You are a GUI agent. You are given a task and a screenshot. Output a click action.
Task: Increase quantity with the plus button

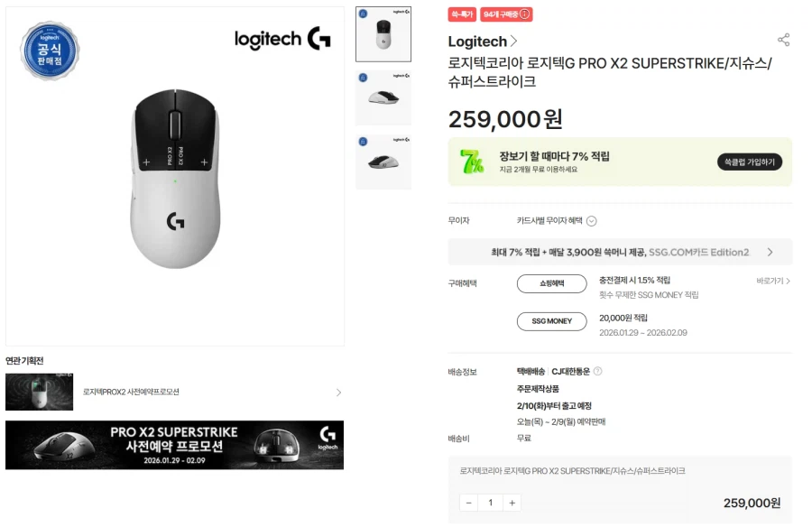[x=512, y=503]
